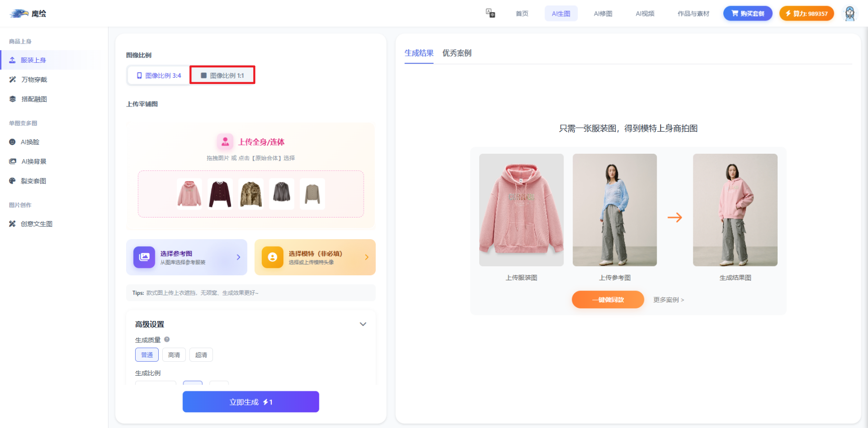Screen dimensions: 868x428
Task: Select image ratio 1:1 option
Action: pyautogui.click(x=222, y=76)
